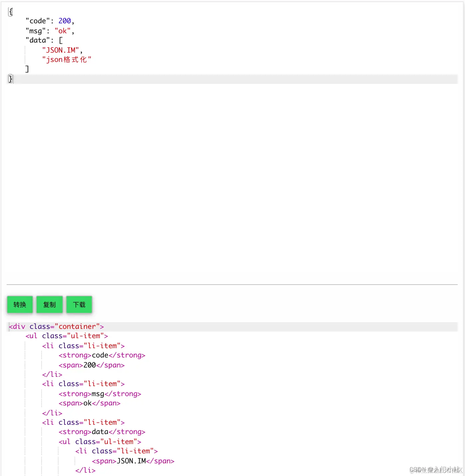The width and height of the screenshot is (465, 476).
Task: Click the <span>ok</span> line
Action: coord(90,403)
